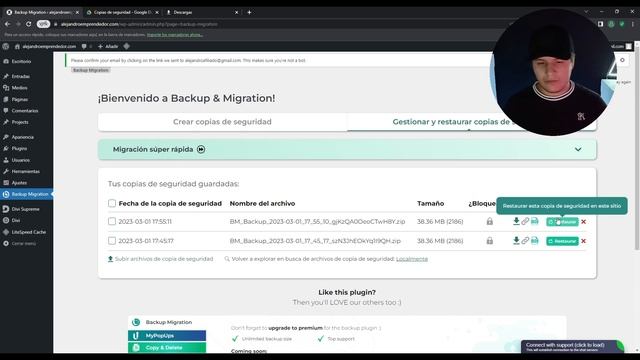Open log file icon for the 17:45:17 backup
Screen dimensions: 640x360
[535, 241]
